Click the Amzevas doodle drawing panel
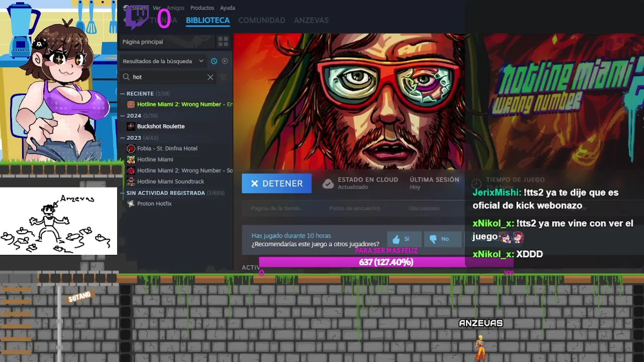Image resolution: width=644 pixels, height=362 pixels. 58,221
